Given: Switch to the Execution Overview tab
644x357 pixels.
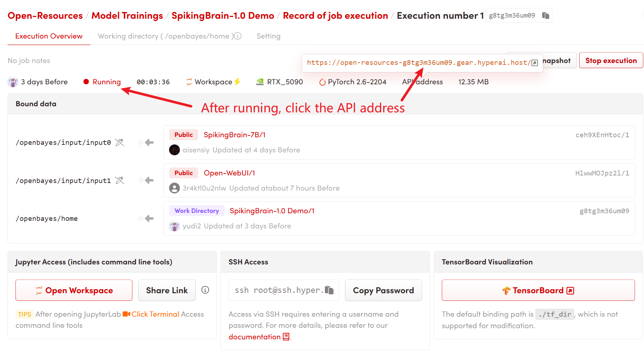Looking at the screenshot, I should click(49, 36).
